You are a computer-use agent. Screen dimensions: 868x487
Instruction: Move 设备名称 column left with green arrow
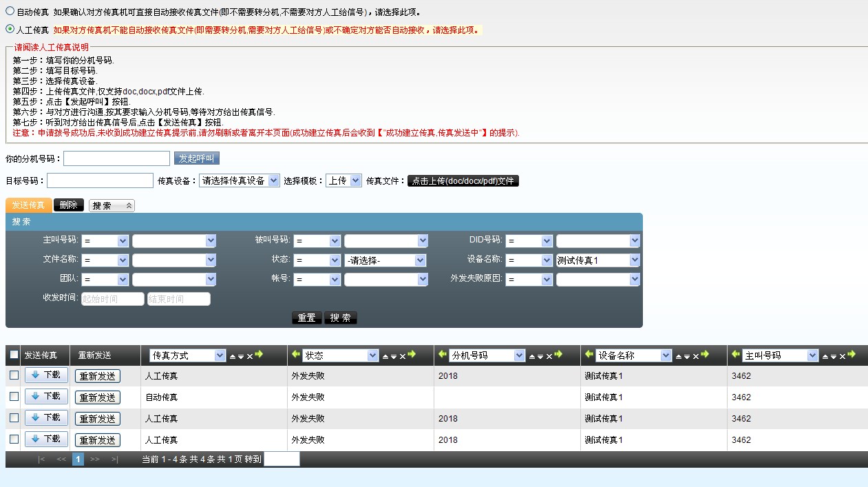coord(589,355)
